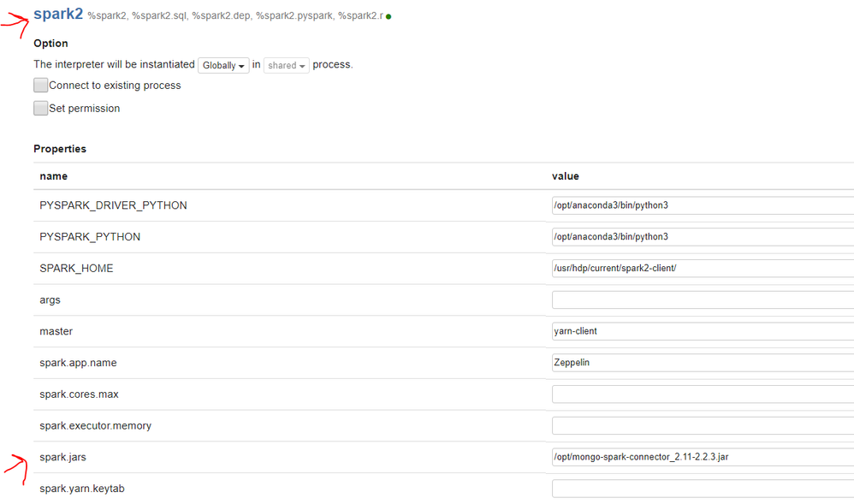The height and width of the screenshot is (504, 854).
Task: Click the master yarn-client value field
Action: point(702,331)
